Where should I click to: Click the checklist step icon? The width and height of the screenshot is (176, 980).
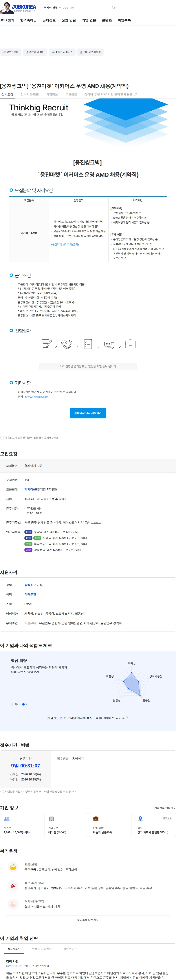tap(88, 344)
